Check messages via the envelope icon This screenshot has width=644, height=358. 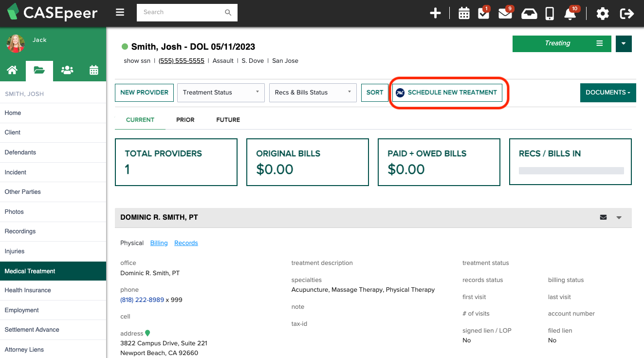[x=505, y=13]
